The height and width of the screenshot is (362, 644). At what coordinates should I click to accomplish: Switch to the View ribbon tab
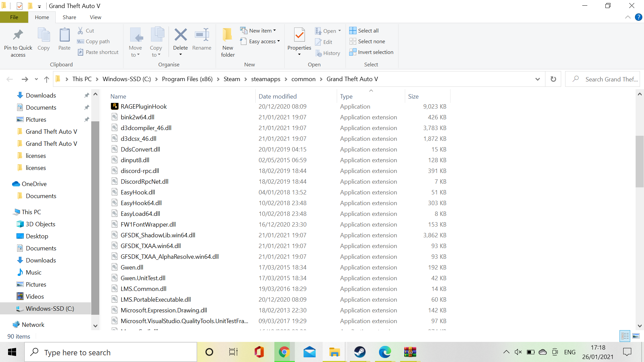click(x=95, y=17)
